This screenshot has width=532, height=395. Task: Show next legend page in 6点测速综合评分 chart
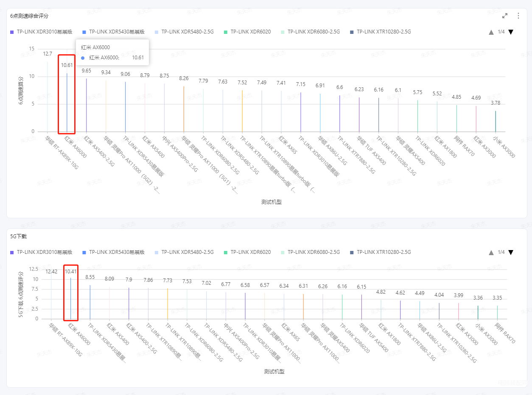511,32
